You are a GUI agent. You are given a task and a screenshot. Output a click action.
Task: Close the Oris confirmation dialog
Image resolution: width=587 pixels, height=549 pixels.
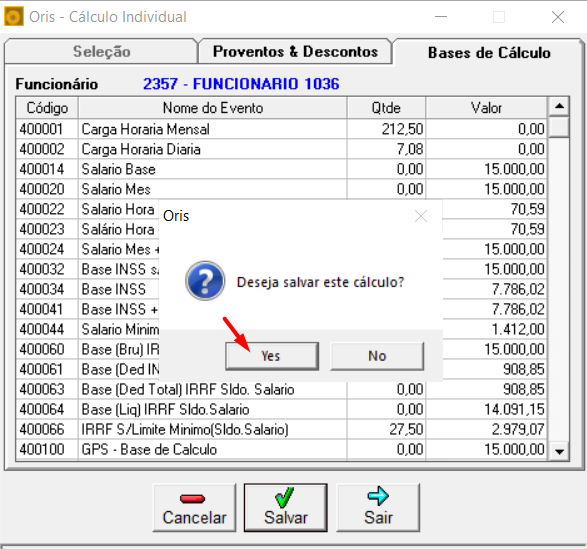click(421, 216)
